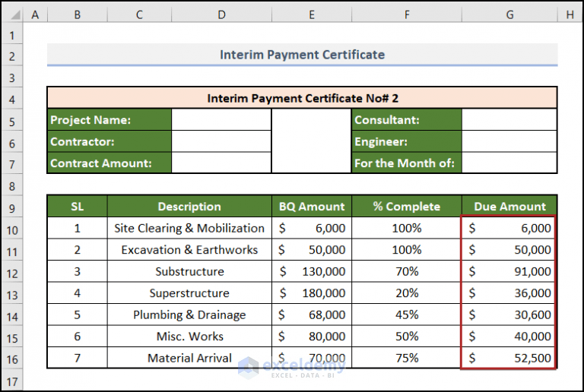
Task: Click SL cell of Material Arrival row
Action: click(77, 358)
